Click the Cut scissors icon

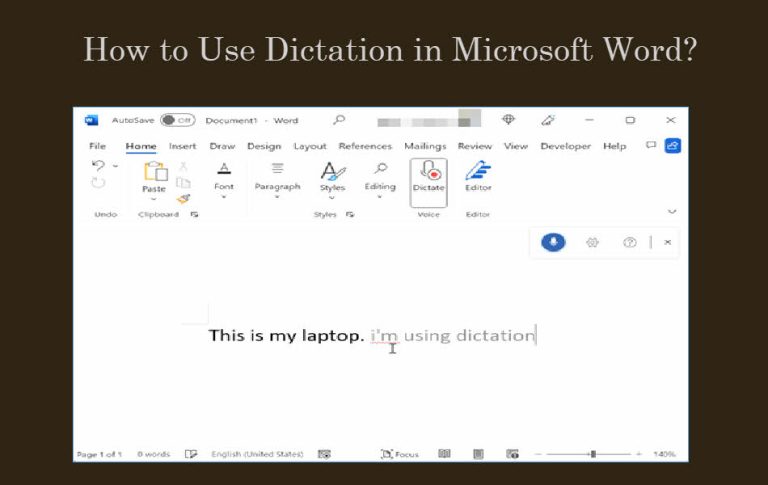[183, 167]
